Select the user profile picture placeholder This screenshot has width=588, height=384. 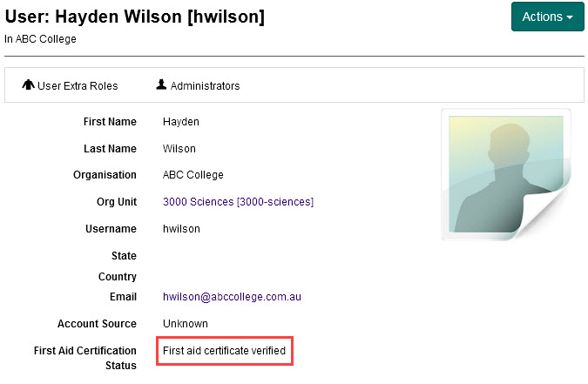pos(501,174)
